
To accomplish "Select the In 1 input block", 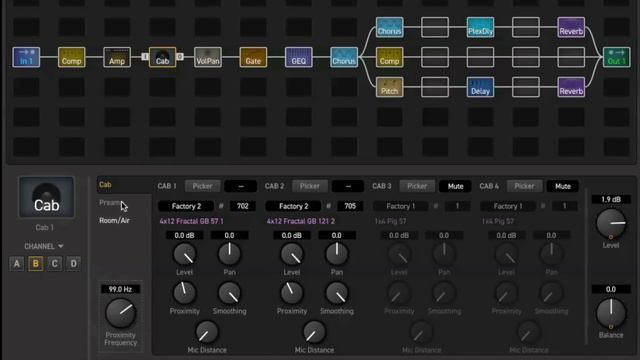I will (26, 57).
